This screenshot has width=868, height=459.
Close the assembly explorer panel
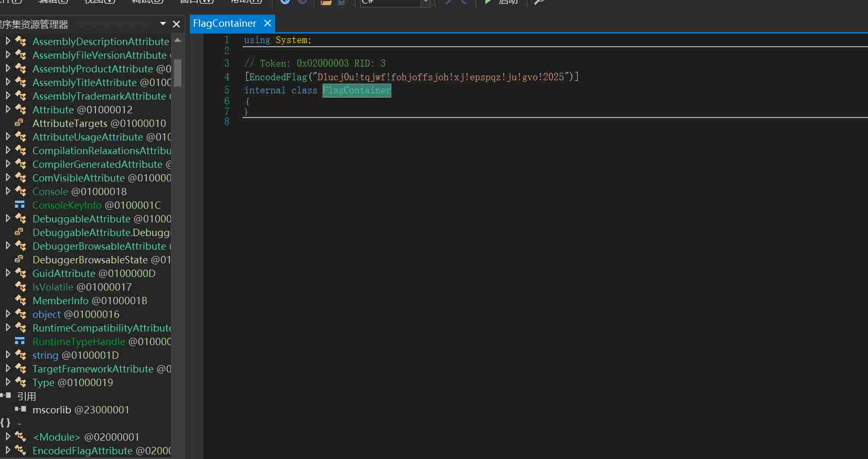pos(177,24)
